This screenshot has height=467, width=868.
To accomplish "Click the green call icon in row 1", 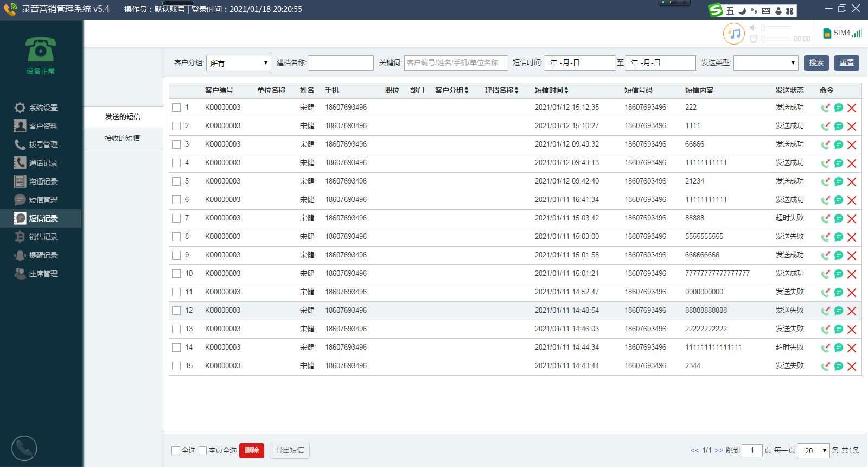I will 825,108.
